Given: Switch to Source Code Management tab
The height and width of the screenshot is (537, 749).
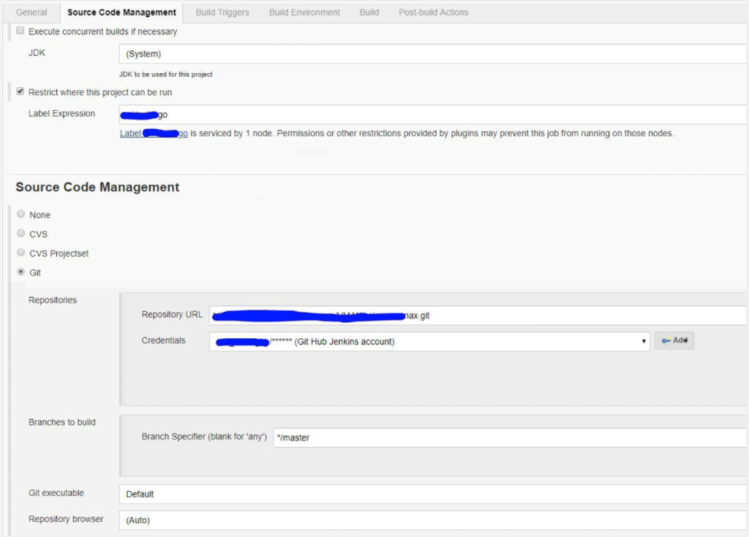Looking at the screenshot, I should [122, 12].
